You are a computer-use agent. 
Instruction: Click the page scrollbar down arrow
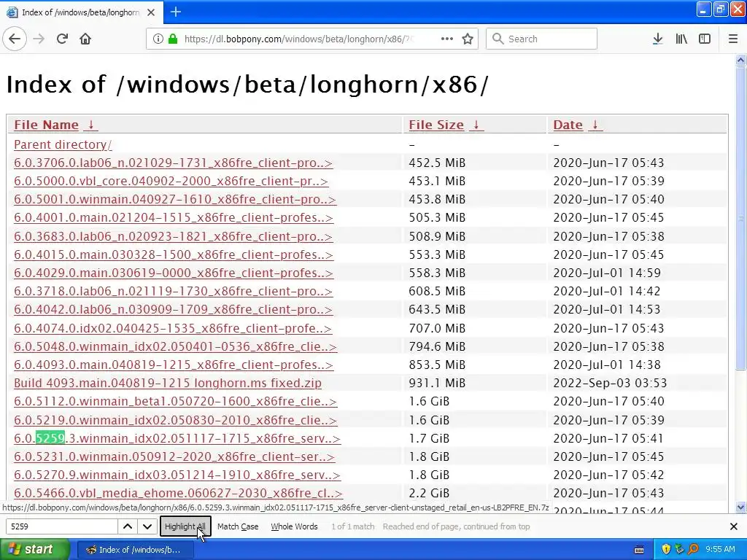741,507
